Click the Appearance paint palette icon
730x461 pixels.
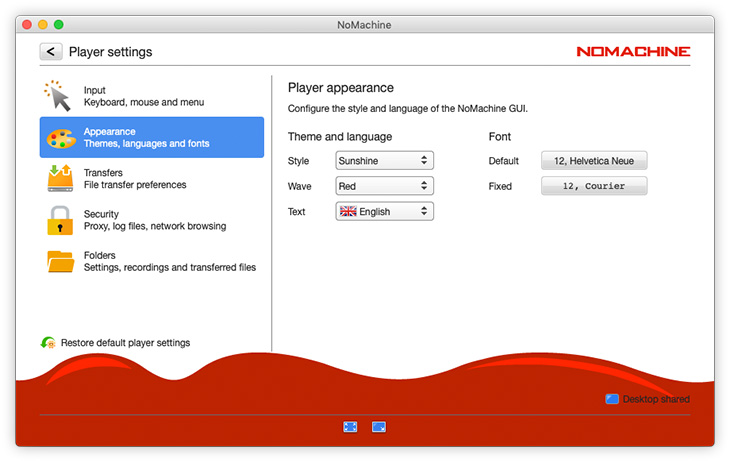click(x=60, y=138)
